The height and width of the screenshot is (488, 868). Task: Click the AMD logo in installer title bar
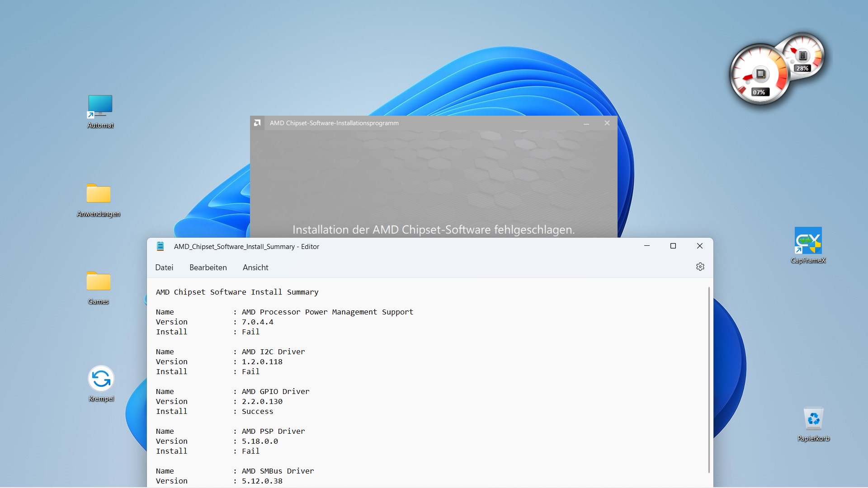tap(257, 123)
